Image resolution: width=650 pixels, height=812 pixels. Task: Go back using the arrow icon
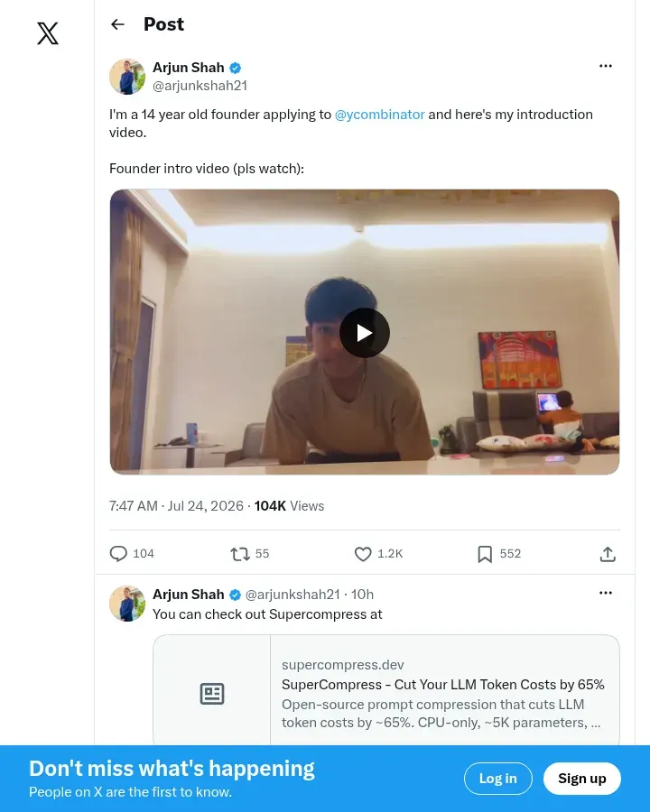click(x=117, y=24)
